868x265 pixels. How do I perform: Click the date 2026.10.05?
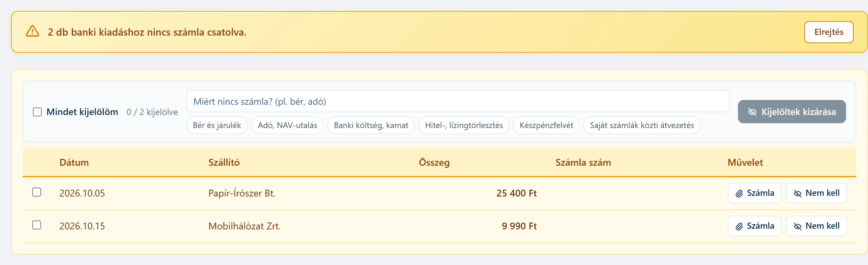[82, 193]
